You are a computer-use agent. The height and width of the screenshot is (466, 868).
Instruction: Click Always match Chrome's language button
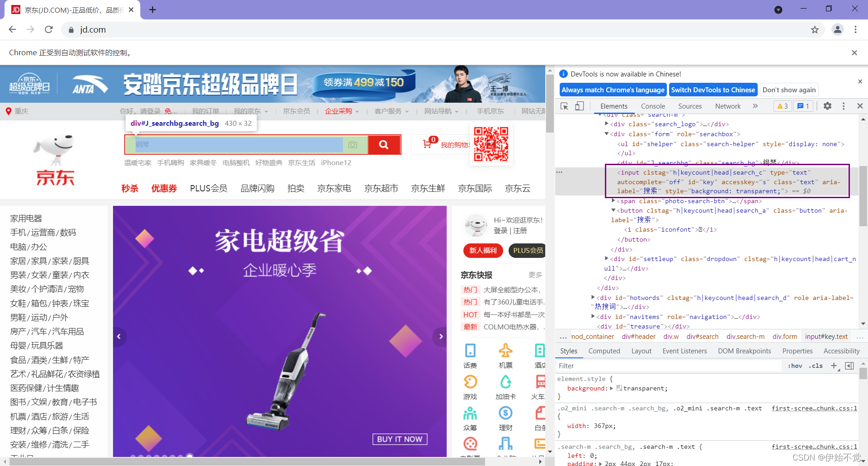pos(613,90)
